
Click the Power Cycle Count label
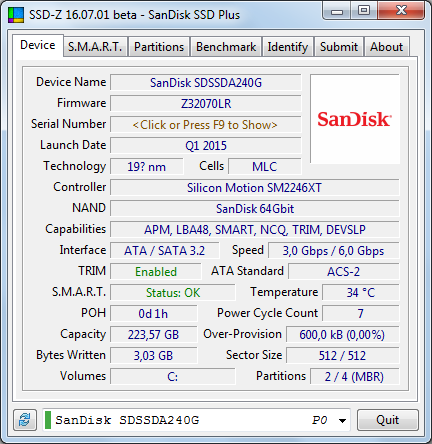(267, 313)
